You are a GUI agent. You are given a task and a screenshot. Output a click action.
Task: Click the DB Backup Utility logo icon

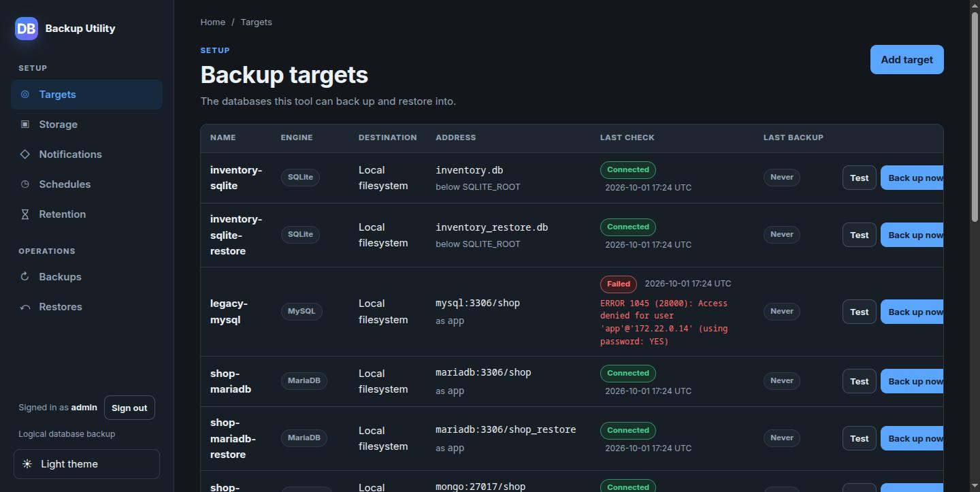(x=27, y=28)
